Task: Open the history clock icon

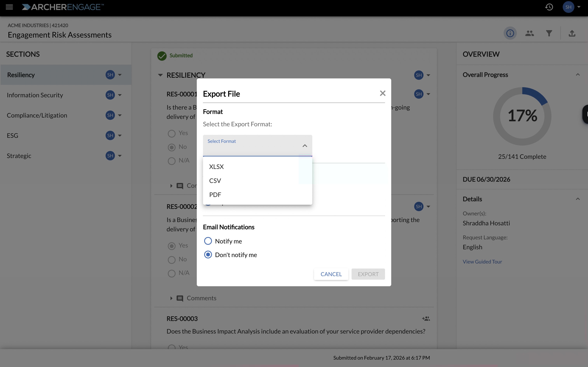Action: 549,7
